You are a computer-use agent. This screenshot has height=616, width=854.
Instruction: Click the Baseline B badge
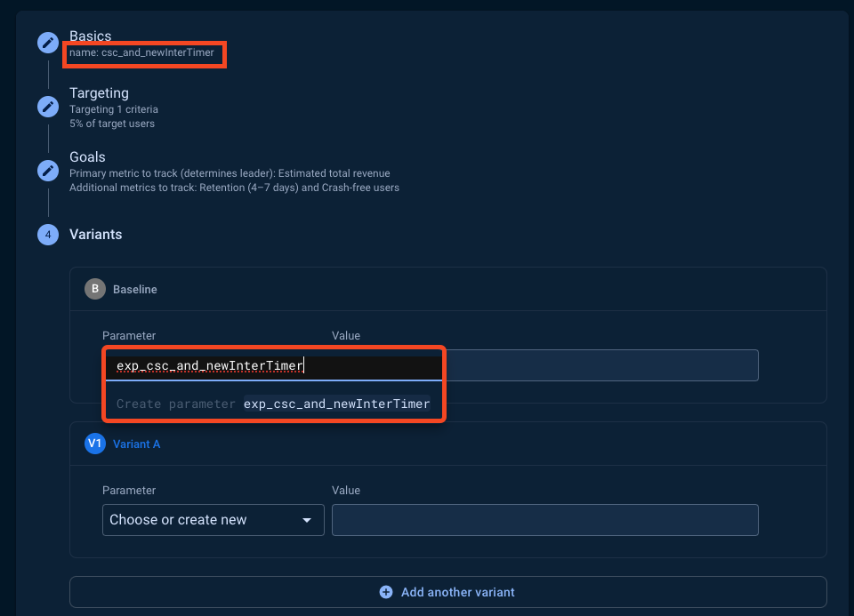coord(95,289)
